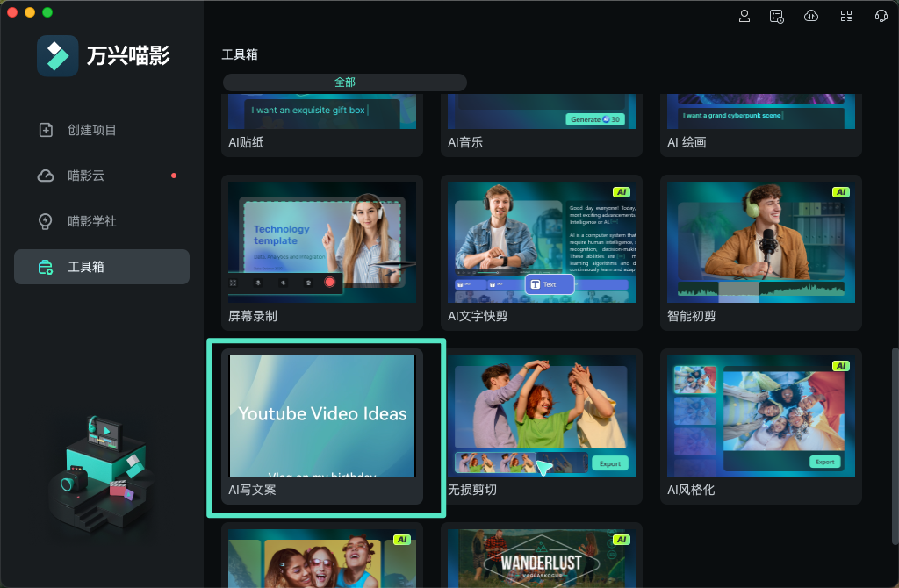Open the AI风格化 tool thumbnail
The width and height of the screenshot is (899, 588).
click(761, 416)
